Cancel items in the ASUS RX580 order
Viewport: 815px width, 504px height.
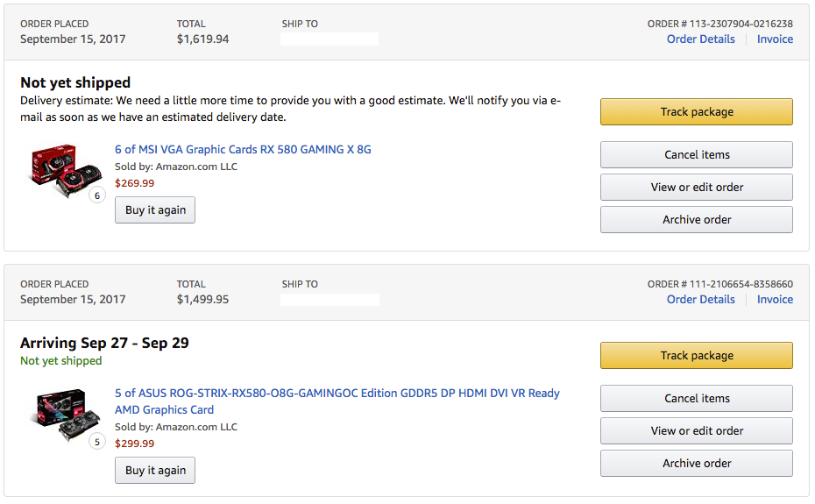(x=697, y=399)
